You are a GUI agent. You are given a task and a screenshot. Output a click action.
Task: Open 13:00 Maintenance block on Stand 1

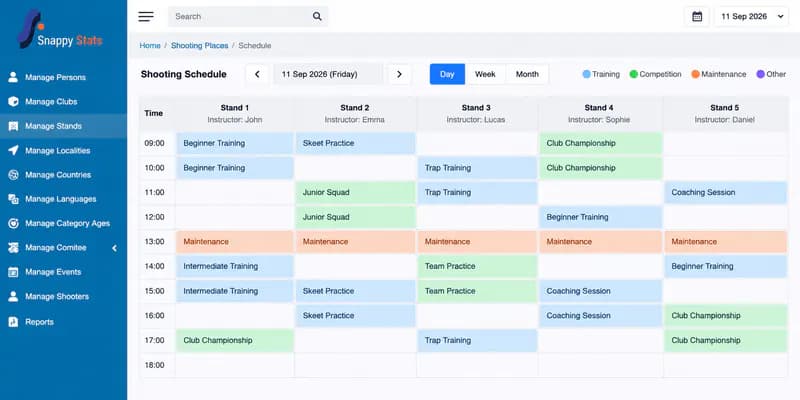pos(235,242)
